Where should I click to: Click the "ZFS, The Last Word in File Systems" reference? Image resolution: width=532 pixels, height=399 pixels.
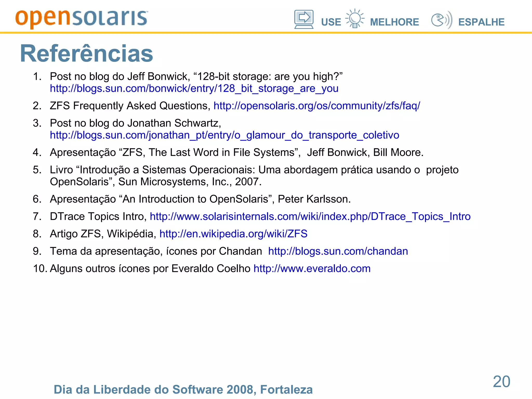pos(237,152)
